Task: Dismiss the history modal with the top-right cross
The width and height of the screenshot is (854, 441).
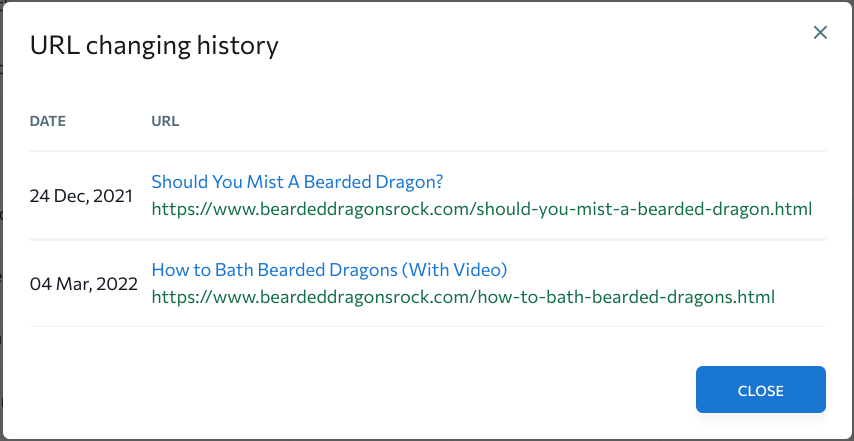Action: pyautogui.click(x=820, y=33)
